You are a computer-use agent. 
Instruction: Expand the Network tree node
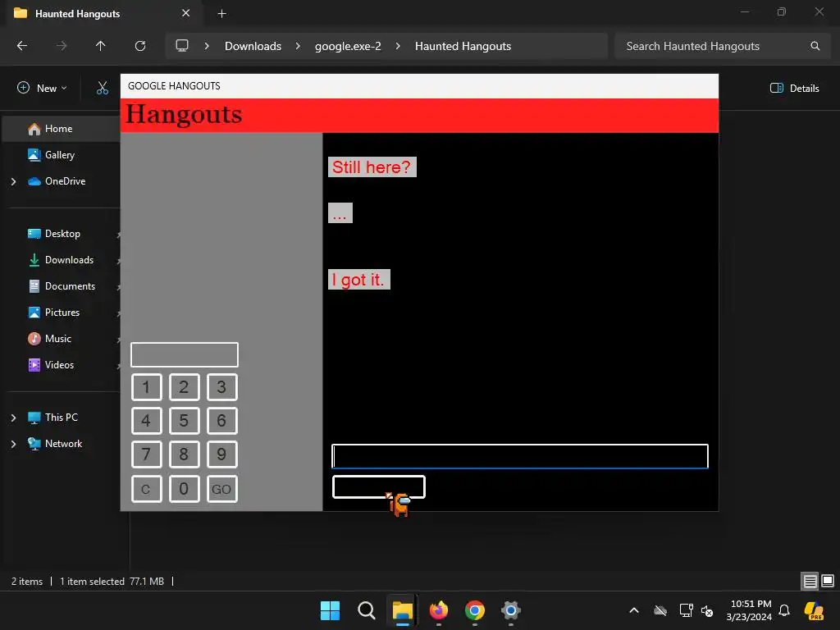13,444
